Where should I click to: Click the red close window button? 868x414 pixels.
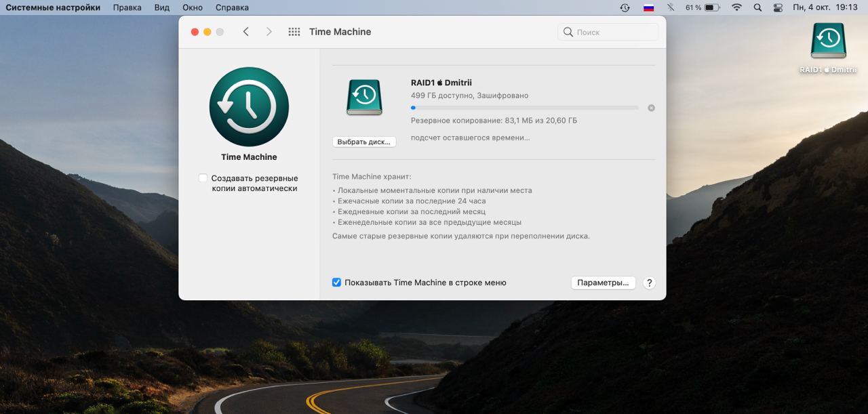coord(195,32)
